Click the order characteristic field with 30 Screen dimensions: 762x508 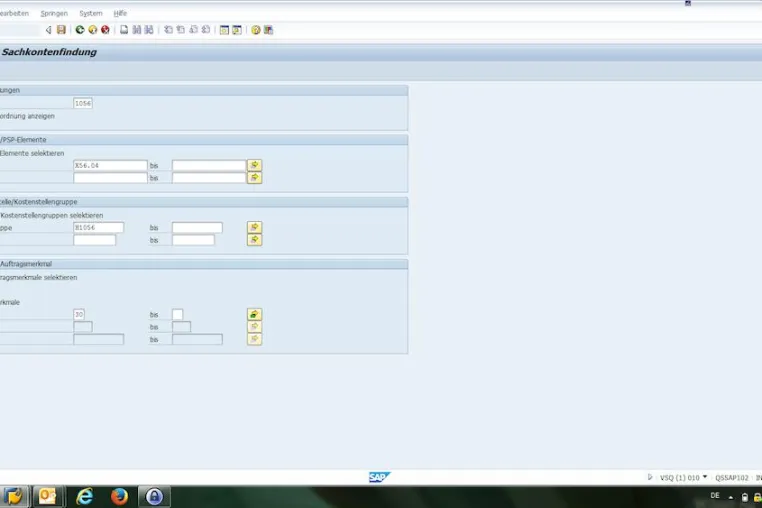pos(79,315)
